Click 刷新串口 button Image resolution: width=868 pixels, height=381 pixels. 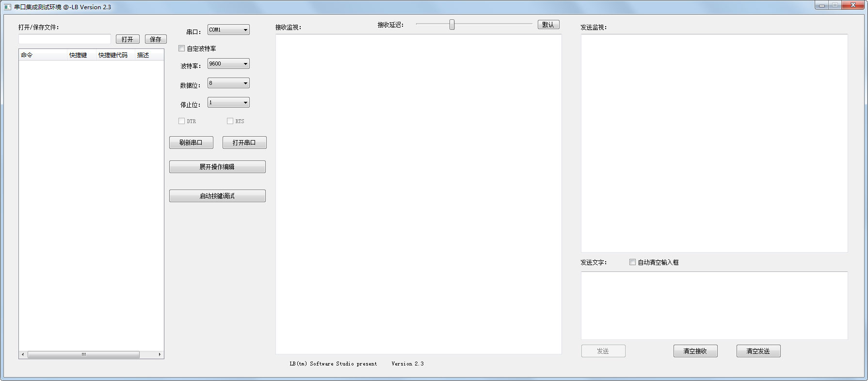[x=191, y=143]
